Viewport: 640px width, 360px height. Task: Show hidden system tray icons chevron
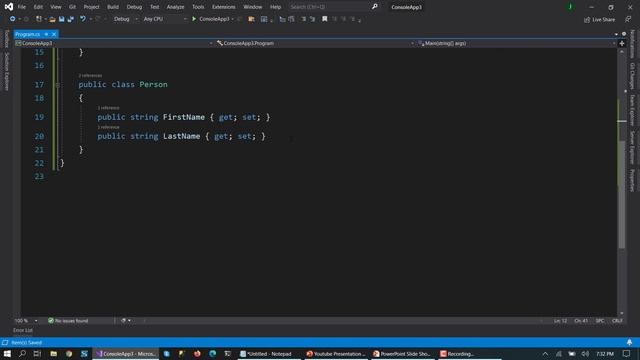click(x=545, y=353)
